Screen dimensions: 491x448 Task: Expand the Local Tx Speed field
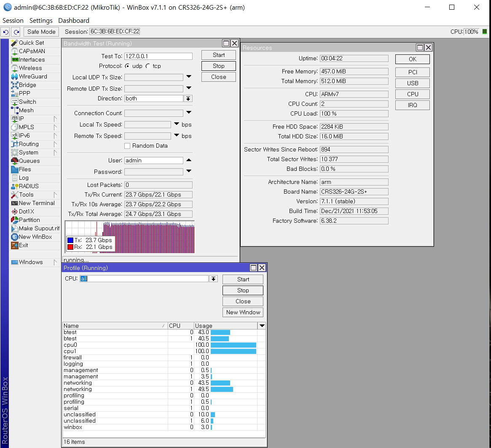[176, 124]
